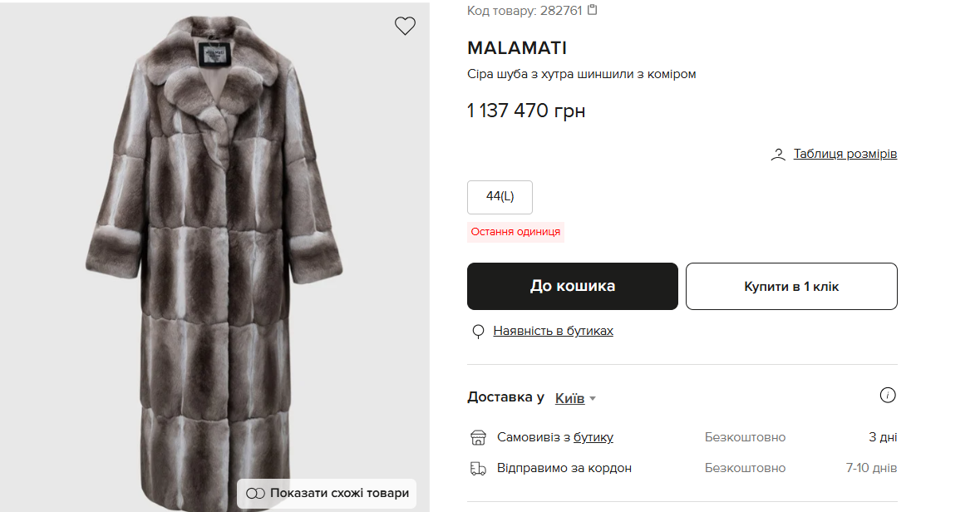The image size is (980, 512).
Task: Open Таблиця розмірів
Action: 843,153
